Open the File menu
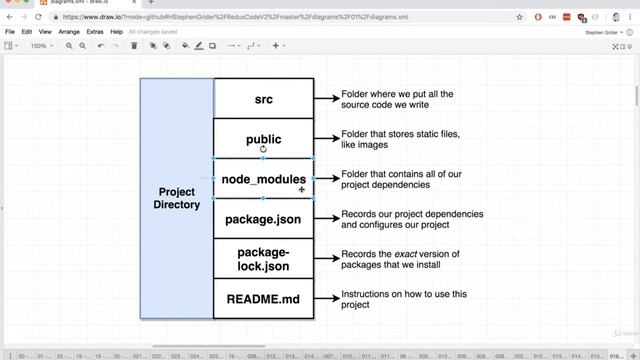This screenshot has height=360, width=640. coord(10,32)
